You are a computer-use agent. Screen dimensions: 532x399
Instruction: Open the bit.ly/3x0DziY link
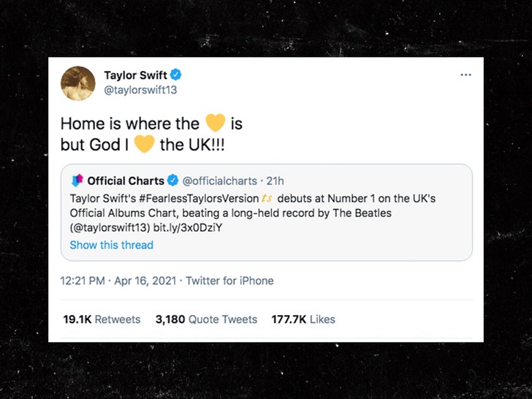pos(188,227)
